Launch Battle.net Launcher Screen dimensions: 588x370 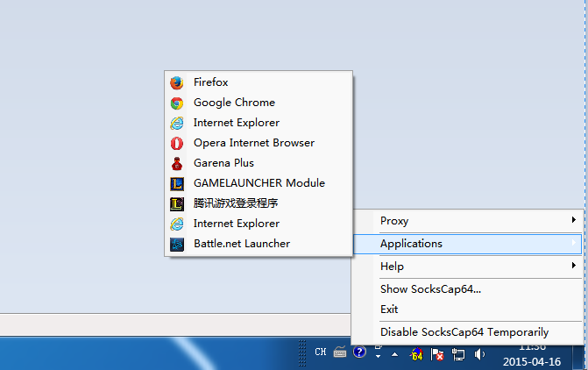tap(259, 244)
